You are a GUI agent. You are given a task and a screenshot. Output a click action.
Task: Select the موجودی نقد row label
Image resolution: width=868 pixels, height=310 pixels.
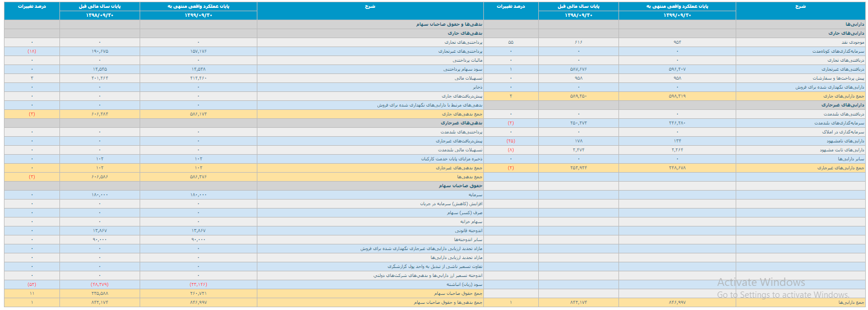[852, 42]
